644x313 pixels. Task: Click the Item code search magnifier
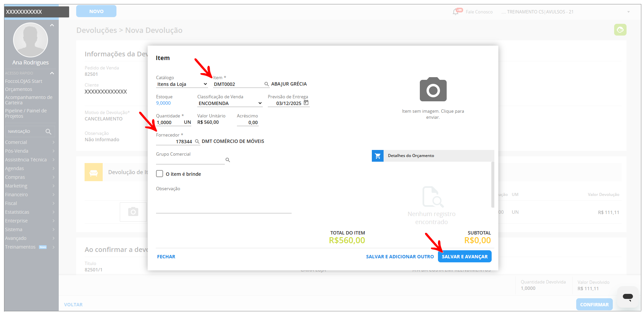(266, 84)
